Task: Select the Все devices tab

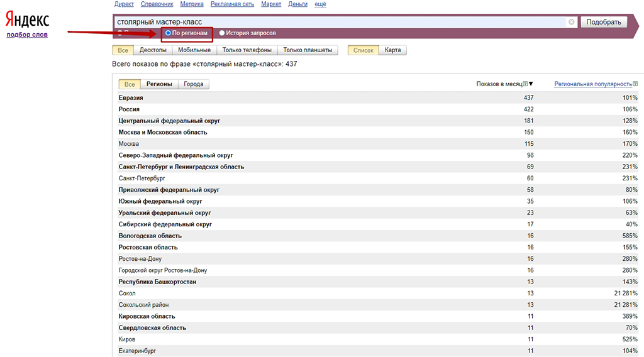Action: point(123,50)
